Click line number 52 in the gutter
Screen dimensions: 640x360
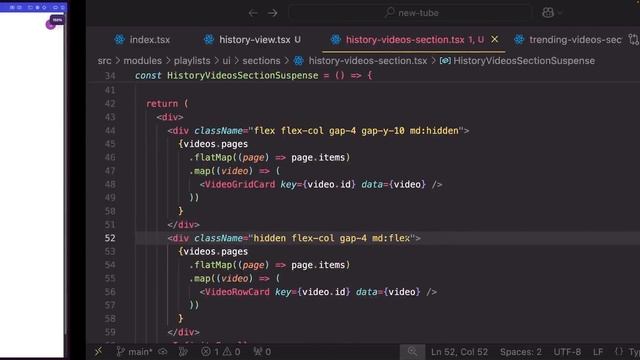point(110,238)
